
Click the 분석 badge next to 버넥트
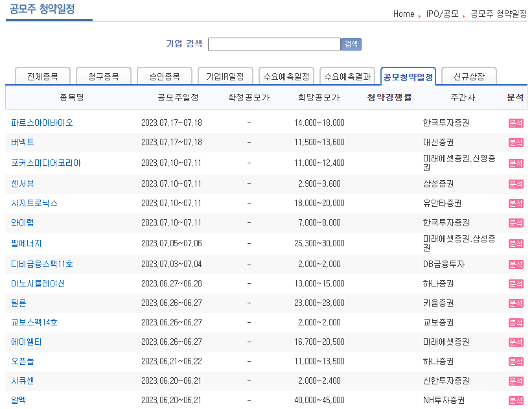pyautogui.click(x=516, y=143)
